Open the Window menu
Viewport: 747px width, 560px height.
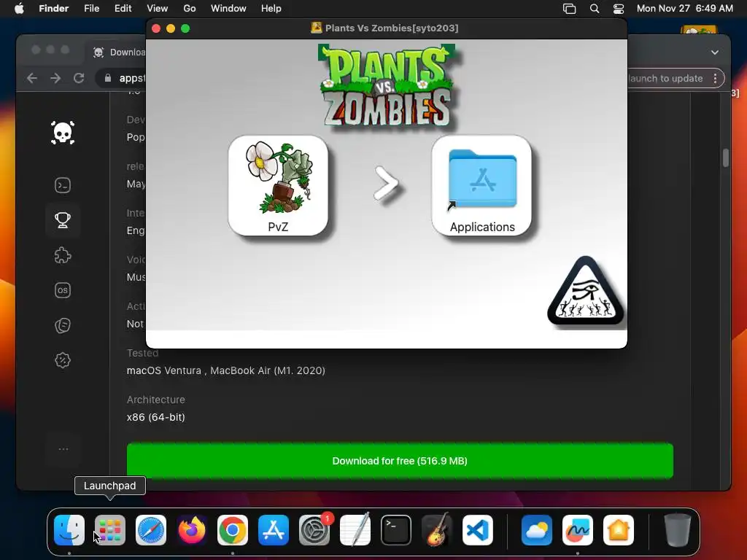(x=228, y=9)
